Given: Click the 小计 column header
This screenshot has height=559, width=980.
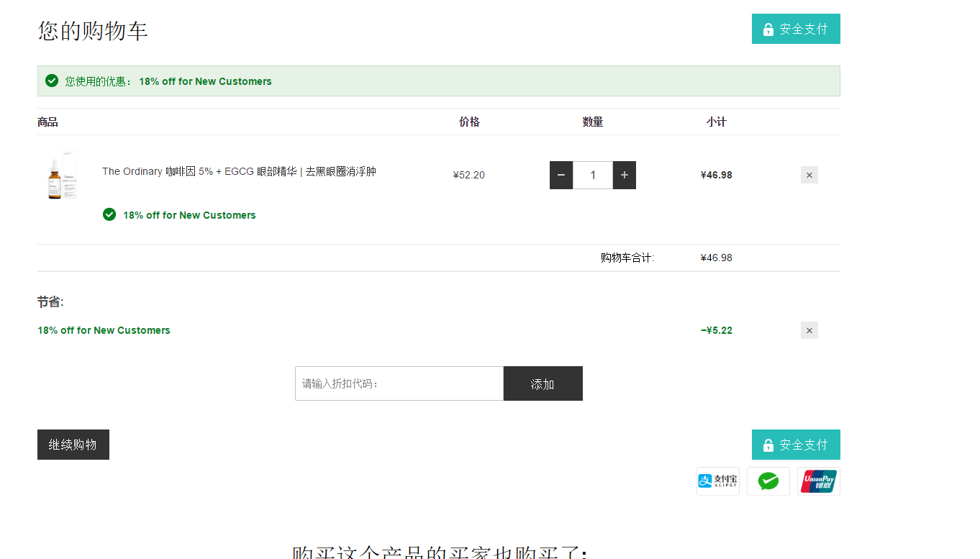Looking at the screenshot, I should pyautogui.click(x=717, y=122).
